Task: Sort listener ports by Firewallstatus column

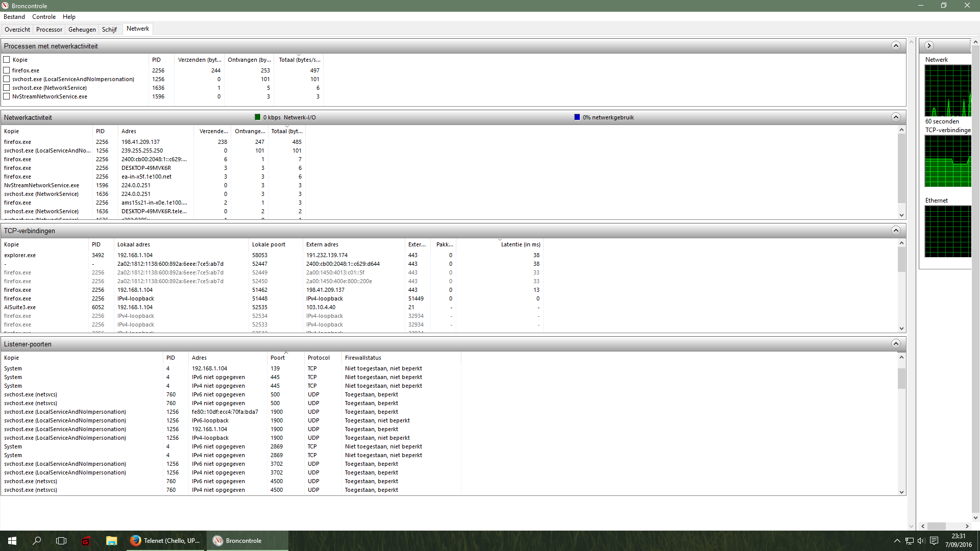Action: (363, 358)
